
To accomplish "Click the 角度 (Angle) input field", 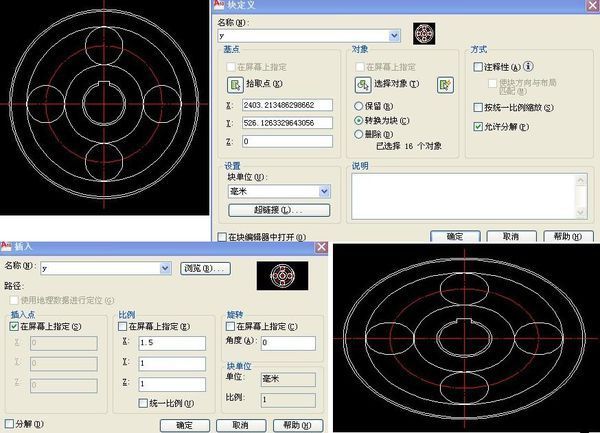I will tap(289, 343).
